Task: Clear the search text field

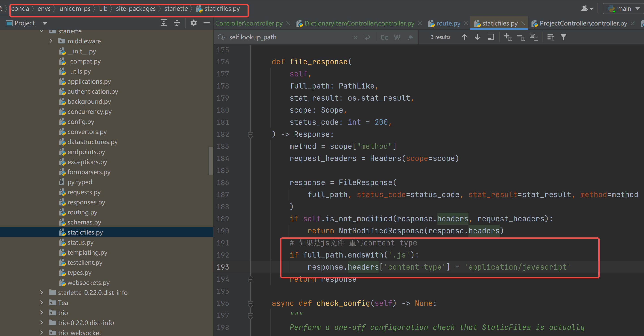Action: [355, 37]
